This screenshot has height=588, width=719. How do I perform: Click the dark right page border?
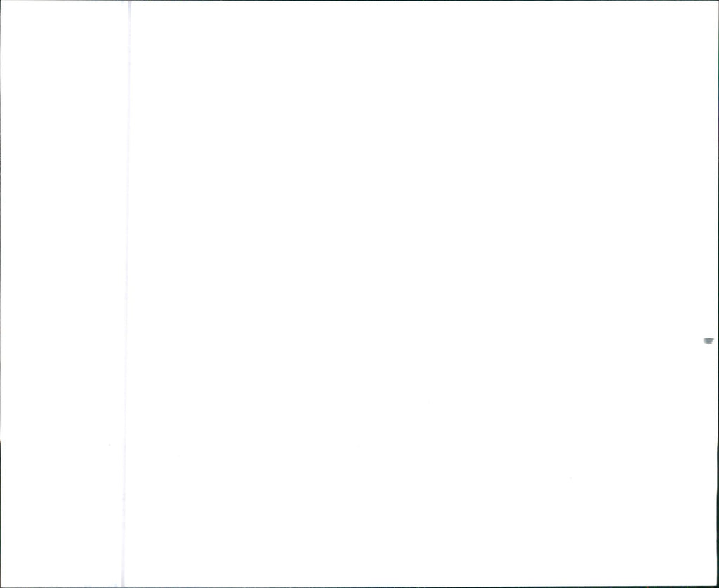point(717,294)
